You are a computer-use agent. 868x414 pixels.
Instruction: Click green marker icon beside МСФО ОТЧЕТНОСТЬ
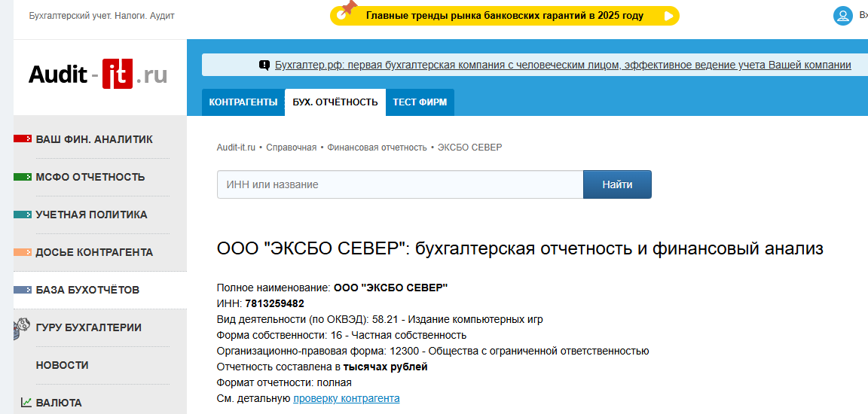(x=22, y=177)
